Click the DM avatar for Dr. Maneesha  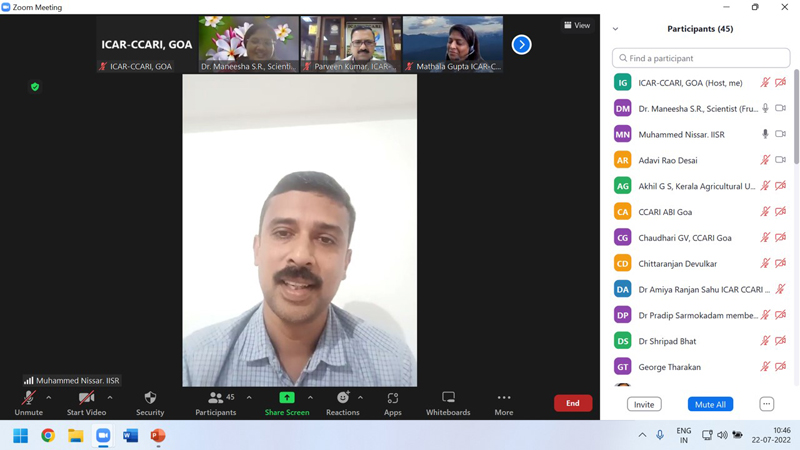tap(622, 108)
